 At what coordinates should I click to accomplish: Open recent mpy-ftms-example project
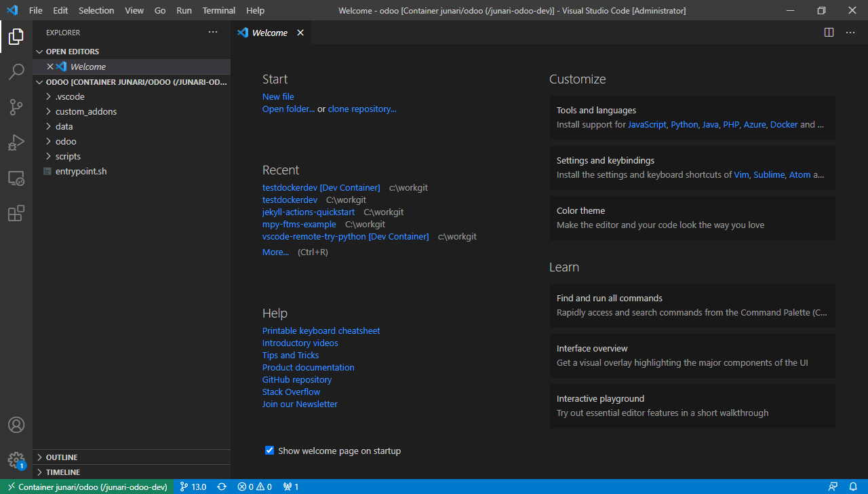coord(299,224)
